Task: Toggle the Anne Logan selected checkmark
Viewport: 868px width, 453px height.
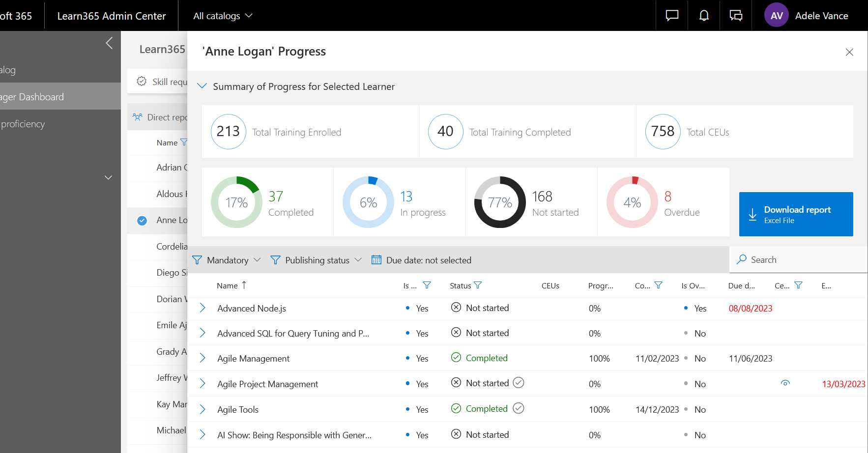Action: pos(142,221)
